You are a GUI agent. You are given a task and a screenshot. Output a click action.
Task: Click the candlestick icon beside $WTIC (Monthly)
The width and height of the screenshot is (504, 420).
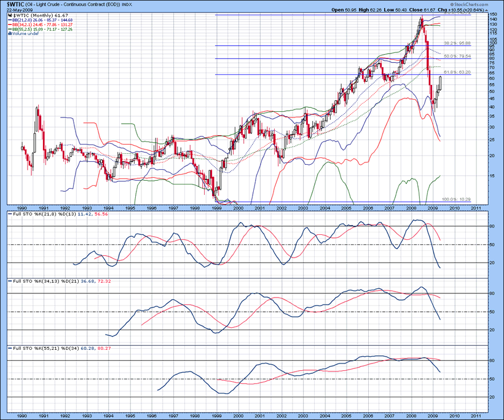coord(10,15)
